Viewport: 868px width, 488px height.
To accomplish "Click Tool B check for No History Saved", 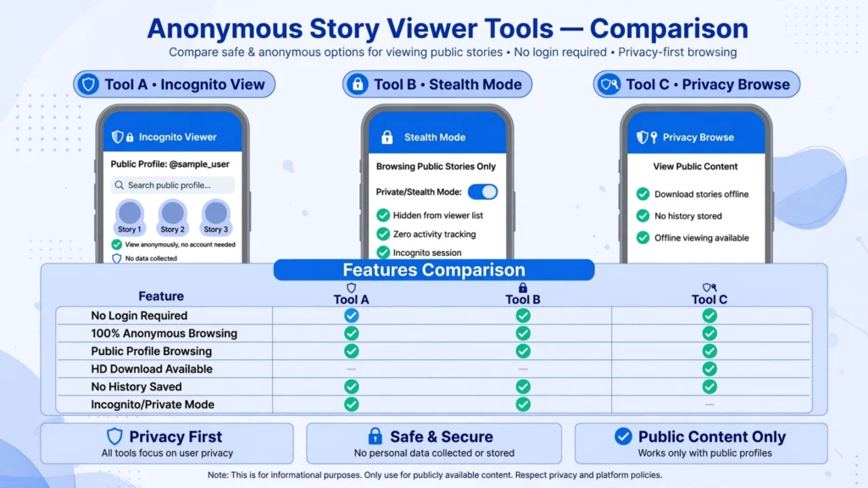I will pyautogui.click(x=523, y=386).
